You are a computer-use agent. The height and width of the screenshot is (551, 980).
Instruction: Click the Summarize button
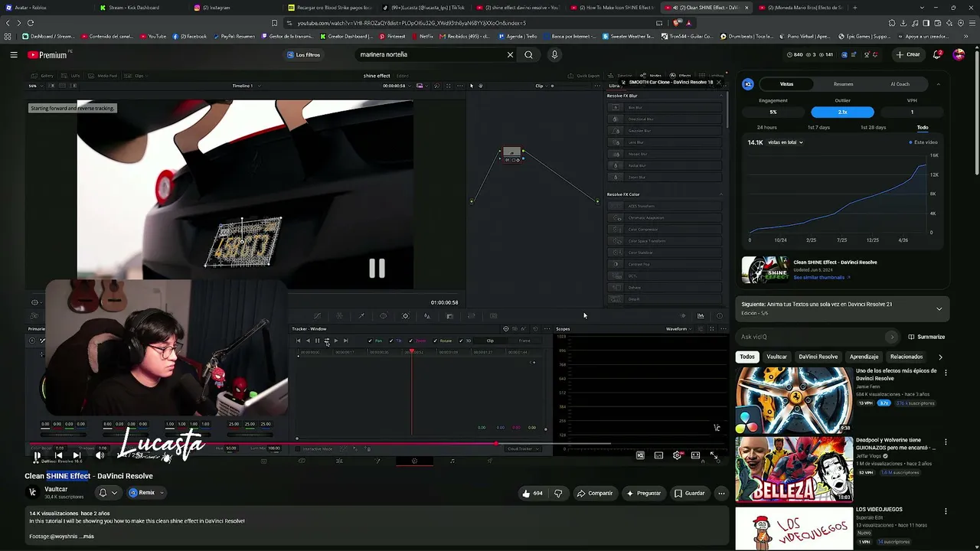pyautogui.click(x=926, y=337)
